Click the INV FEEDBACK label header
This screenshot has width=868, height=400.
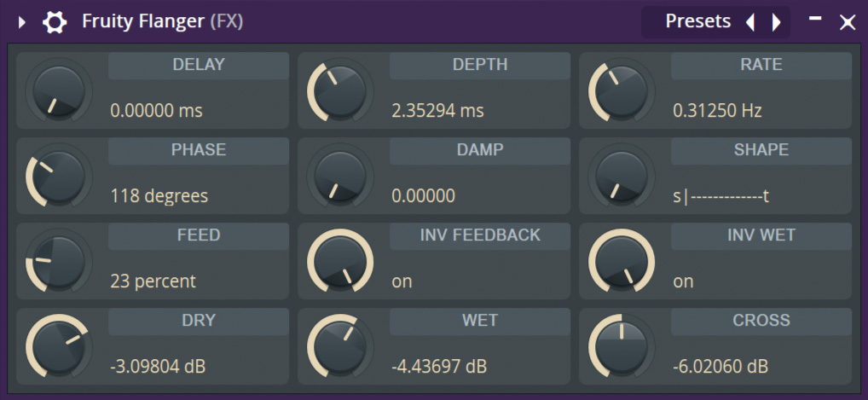point(479,236)
